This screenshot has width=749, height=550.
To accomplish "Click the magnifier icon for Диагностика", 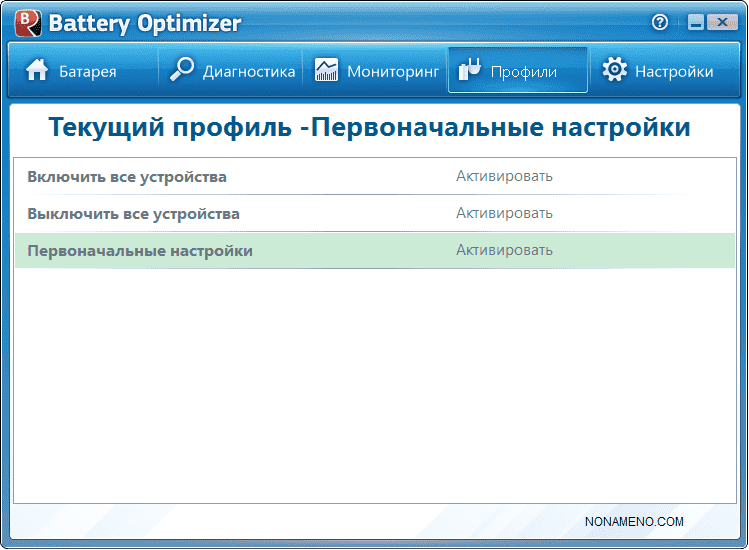I will pos(181,70).
